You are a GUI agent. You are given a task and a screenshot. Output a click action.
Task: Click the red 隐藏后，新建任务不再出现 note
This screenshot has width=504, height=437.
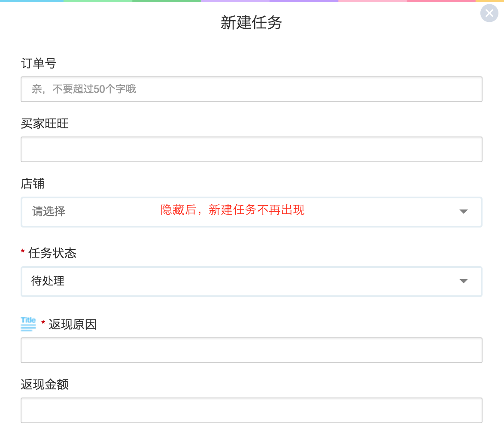[232, 210]
